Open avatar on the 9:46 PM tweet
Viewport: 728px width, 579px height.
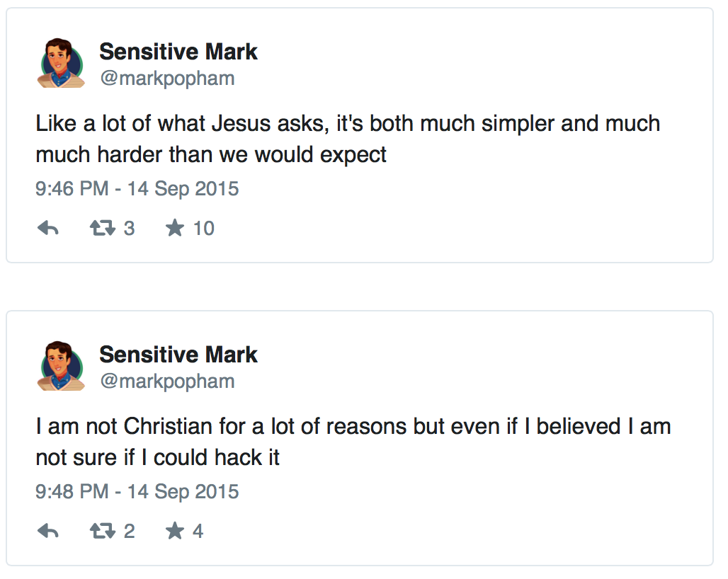click(61, 64)
